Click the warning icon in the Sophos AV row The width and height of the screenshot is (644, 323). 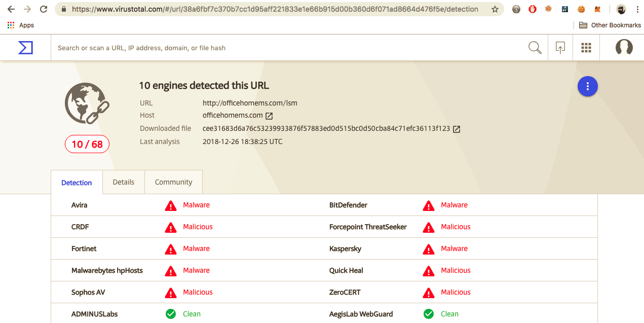coord(171,293)
